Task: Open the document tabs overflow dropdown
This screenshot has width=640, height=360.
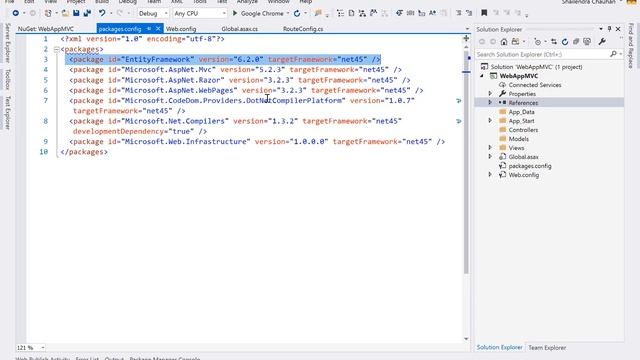Action: 467,29
